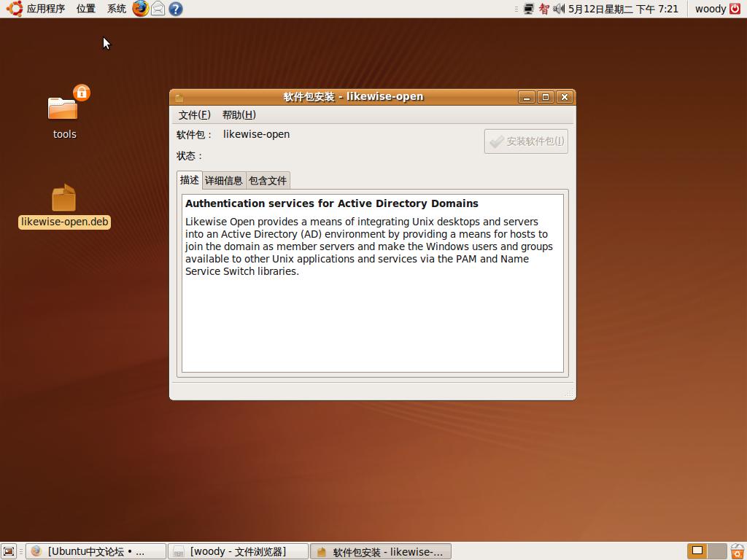Open the volume speaker tray icon
Screen dimensions: 747x560
(x=559, y=9)
